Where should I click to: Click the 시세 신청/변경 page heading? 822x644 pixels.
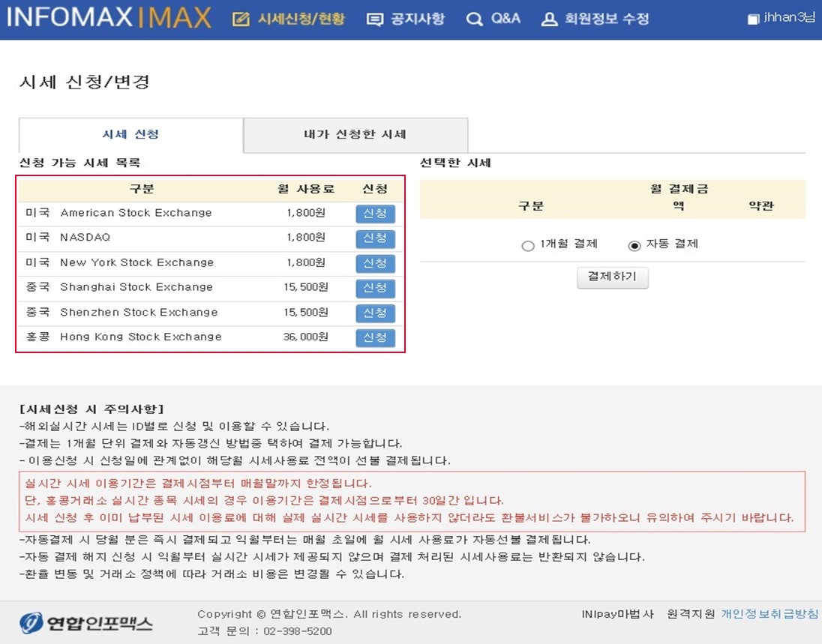[x=85, y=82]
